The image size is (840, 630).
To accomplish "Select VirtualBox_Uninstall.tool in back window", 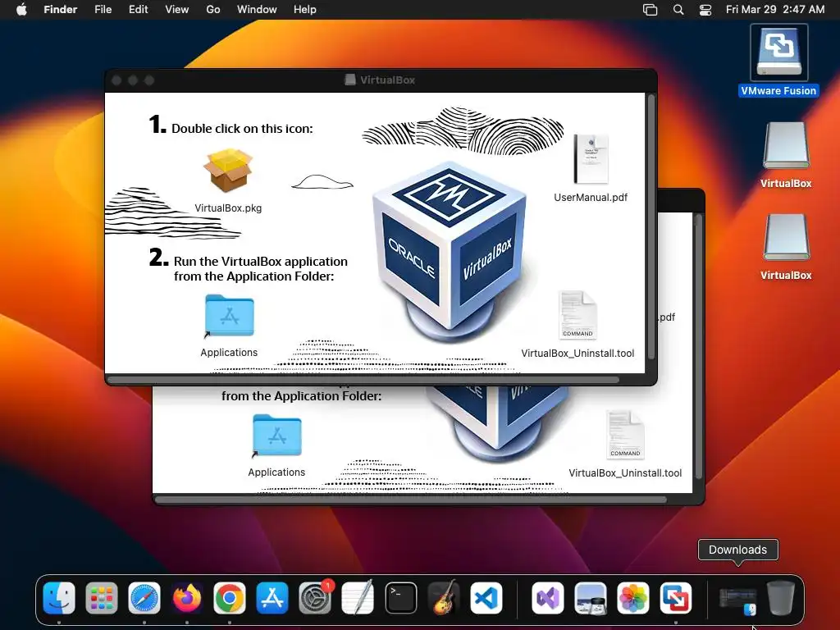I will pyautogui.click(x=625, y=435).
